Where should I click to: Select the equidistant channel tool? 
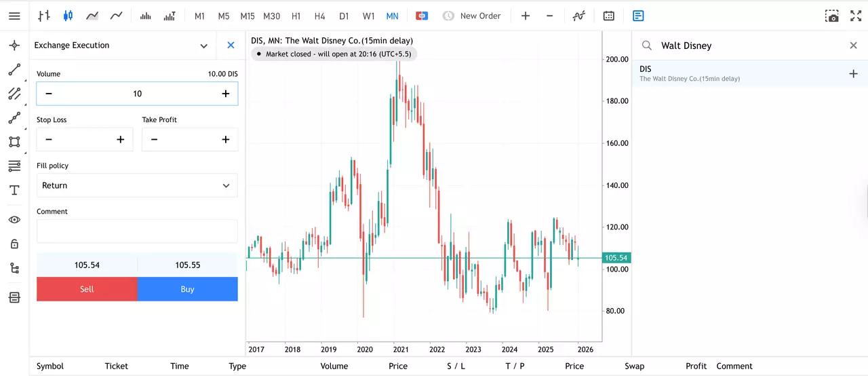pos(14,94)
